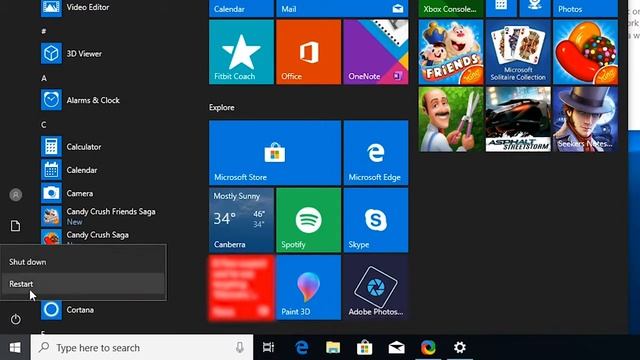The width and height of the screenshot is (640, 360).
Task: Open the blurred red news tile
Action: (241, 287)
